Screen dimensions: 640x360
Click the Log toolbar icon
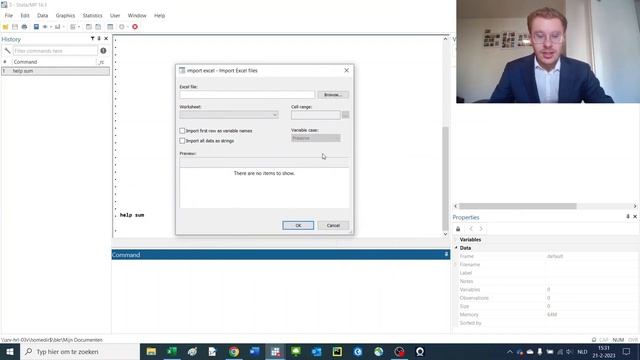point(36,27)
